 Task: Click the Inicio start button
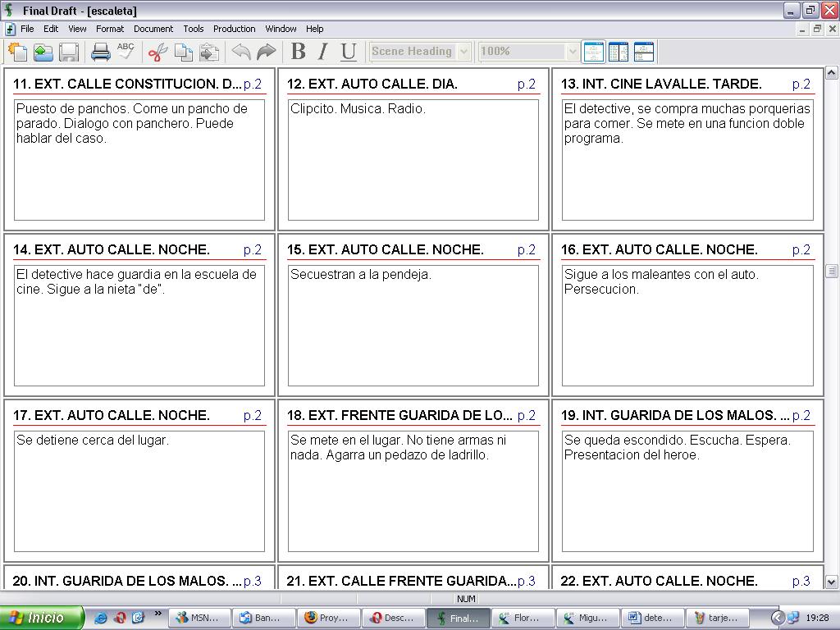(42, 618)
